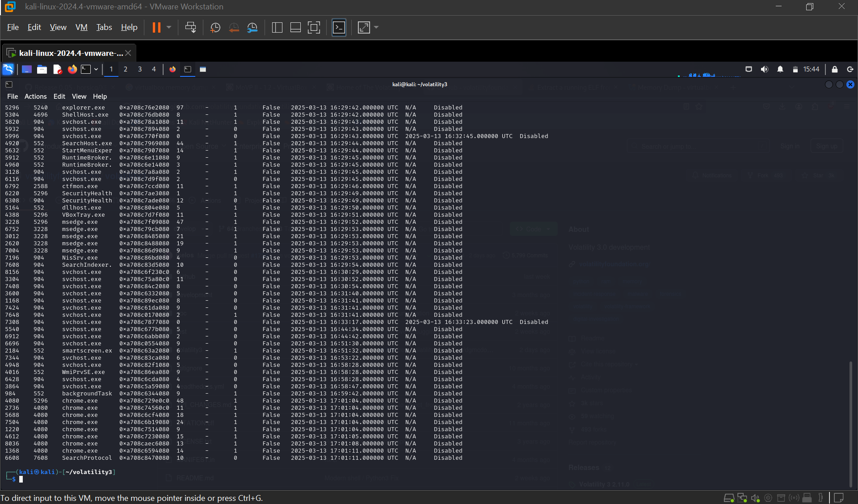Screen dimensions: 858x504
Task: Click the USB device icon in VMware status bar
Action: [807, 498]
